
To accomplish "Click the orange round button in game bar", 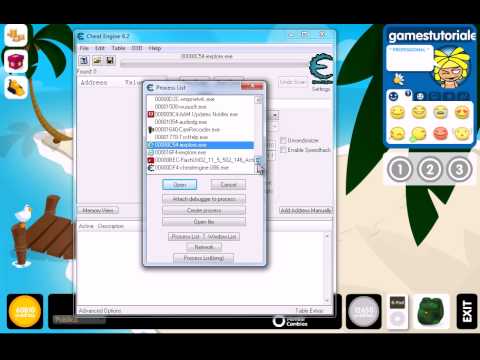I will [25, 311].
